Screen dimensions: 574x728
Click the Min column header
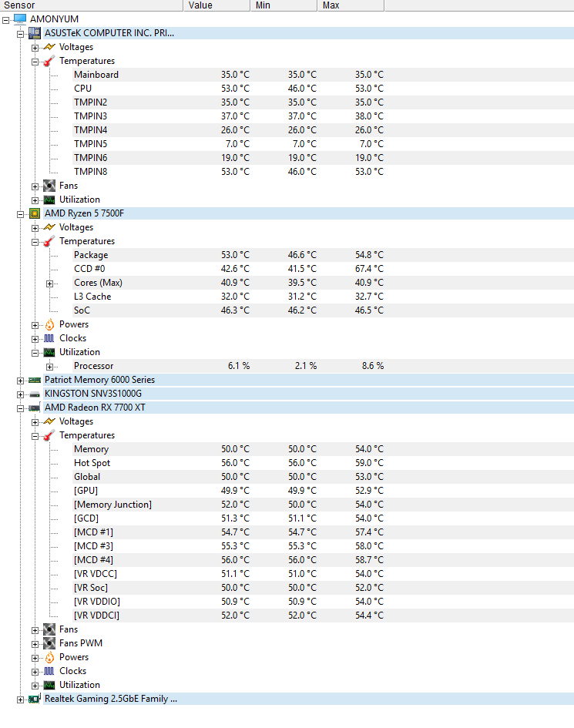coord(284,5)
